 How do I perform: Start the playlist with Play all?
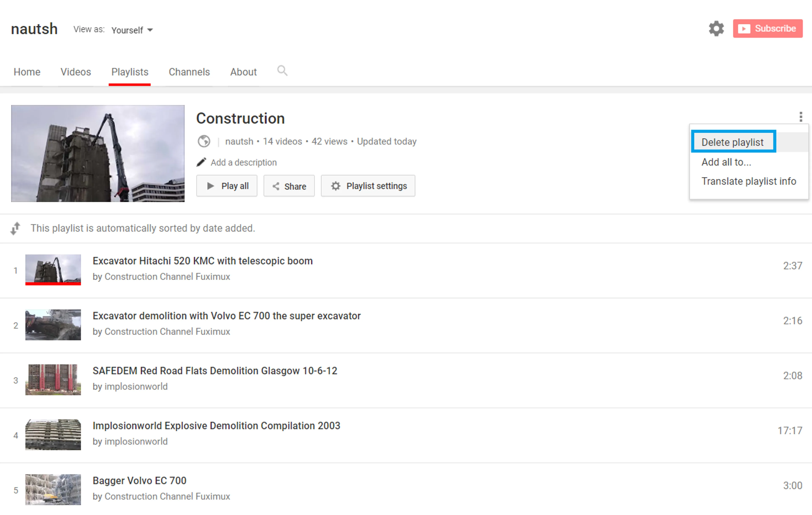coord(227,186)
